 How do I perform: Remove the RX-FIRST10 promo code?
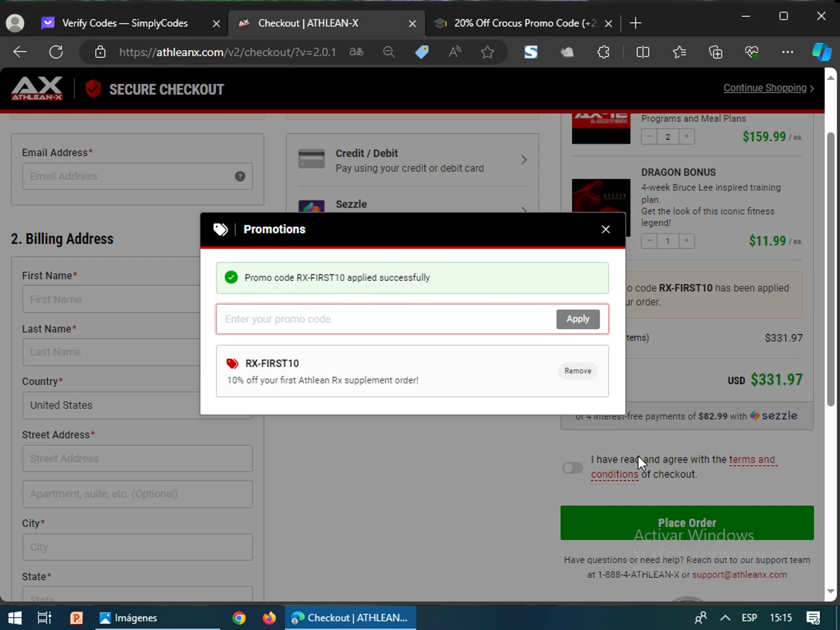pyautogui.click(x=577, y=371)
